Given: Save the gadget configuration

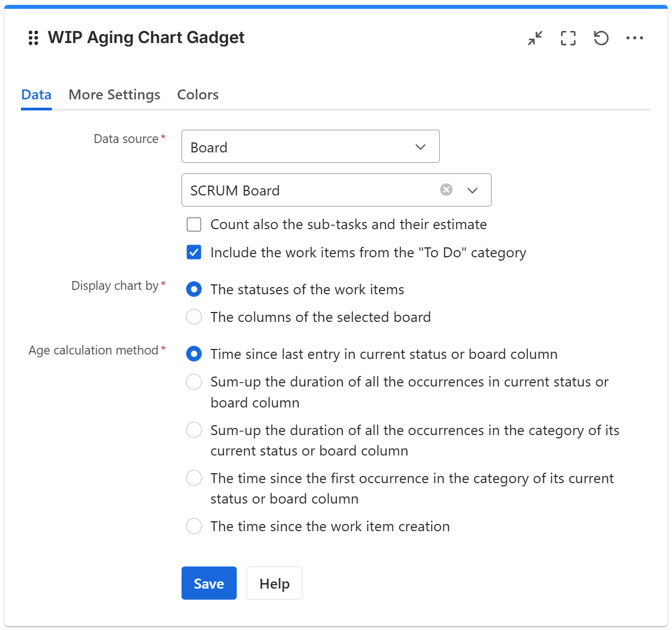Looking at the screenshot, I should [x=209, y=583].
